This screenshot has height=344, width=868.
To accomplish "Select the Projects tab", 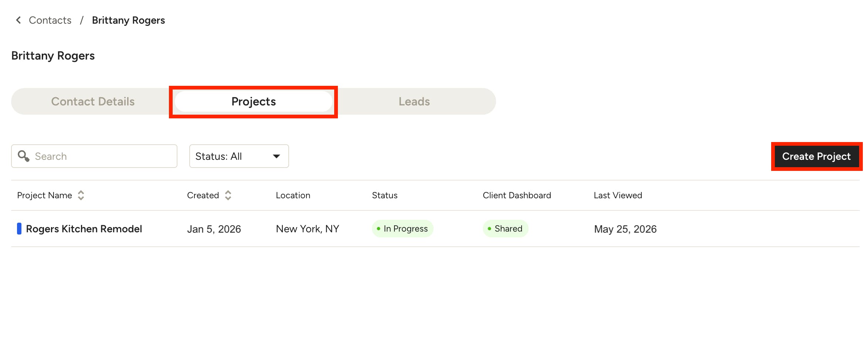I will pos(254,101).
